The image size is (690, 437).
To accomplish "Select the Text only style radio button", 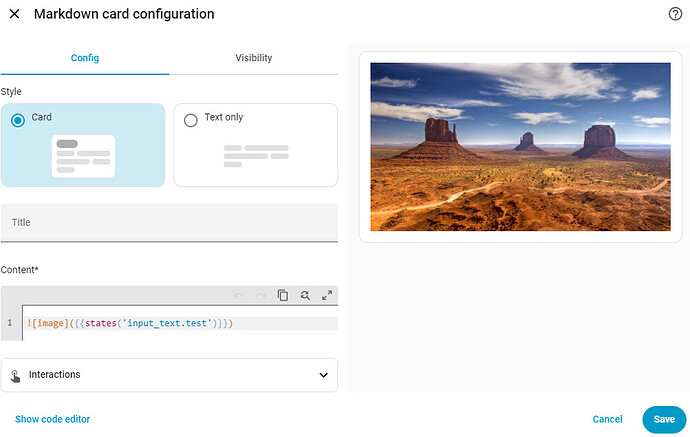I will 191,120.
